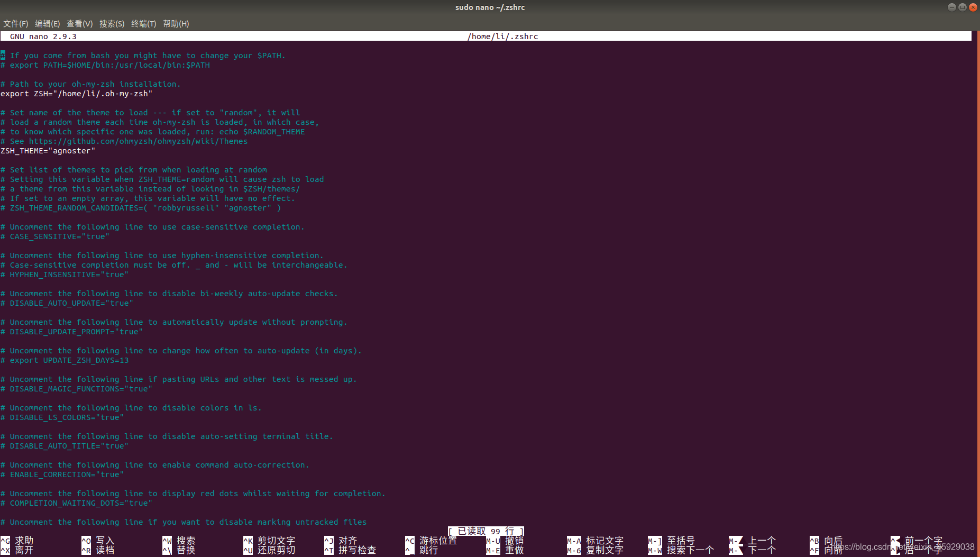
Task: Click the ^W 搜索 search shortcut
Action: (x=179, y=541)
